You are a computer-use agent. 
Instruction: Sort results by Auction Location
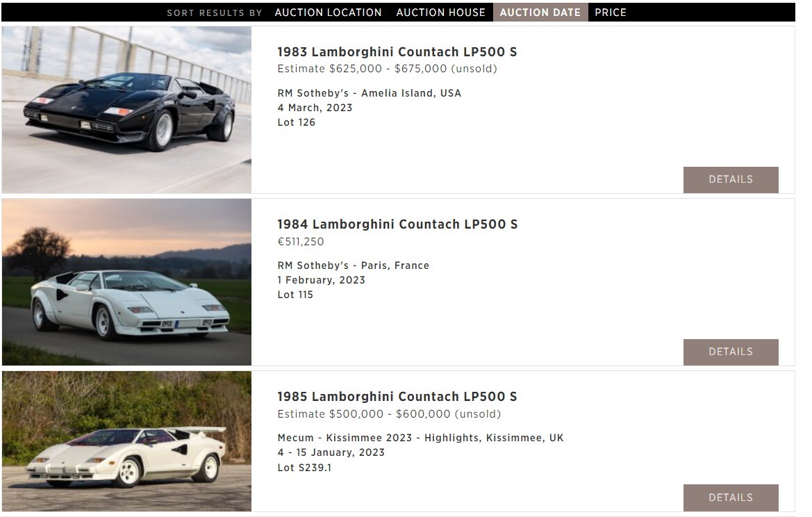click(x=328, y=13)
